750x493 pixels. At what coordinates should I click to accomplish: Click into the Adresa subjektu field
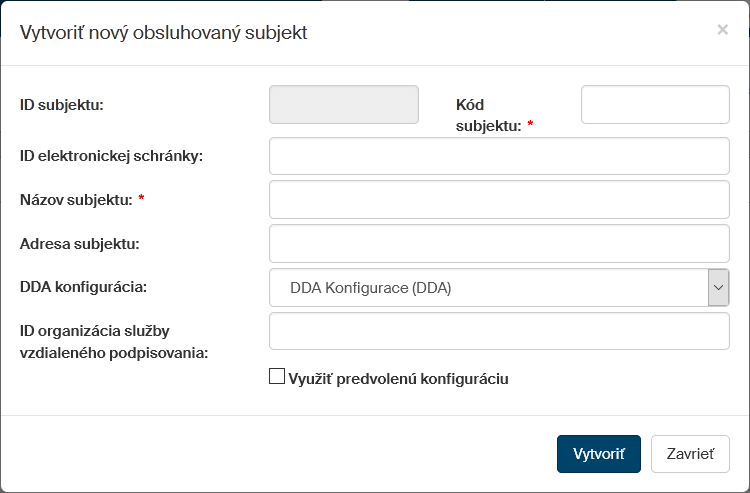coord(499,243)
